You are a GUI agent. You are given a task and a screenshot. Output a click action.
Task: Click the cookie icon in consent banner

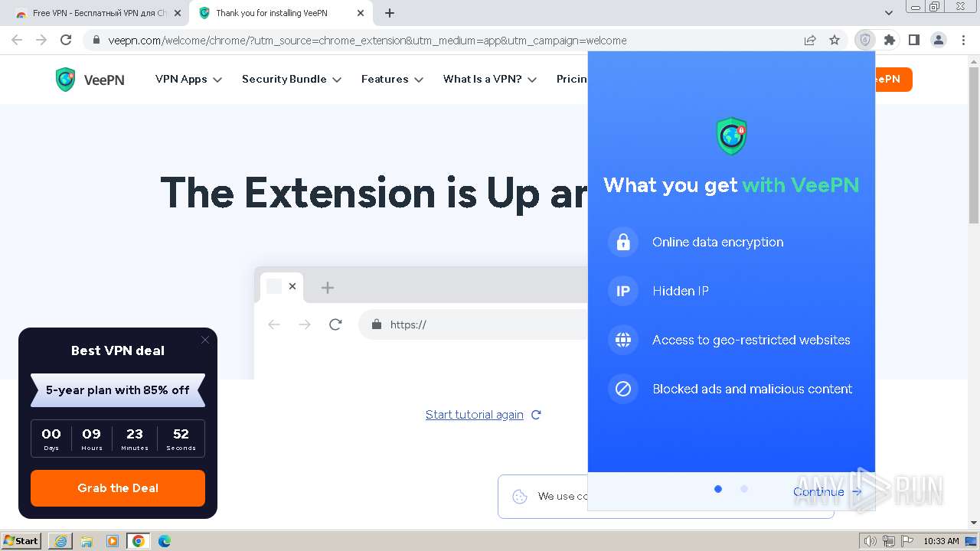pos(520,497)
